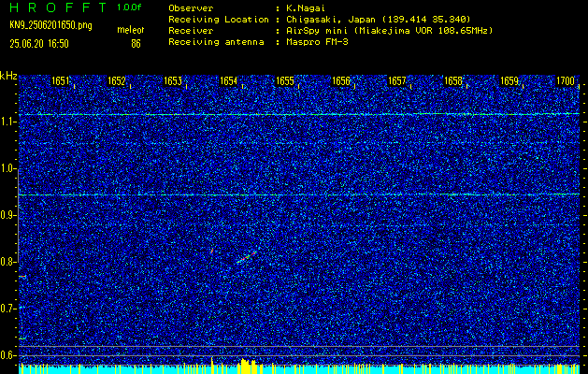Click the 1659 time marker
The height and width of the screenshot is (374, 588).
point(509,81)
